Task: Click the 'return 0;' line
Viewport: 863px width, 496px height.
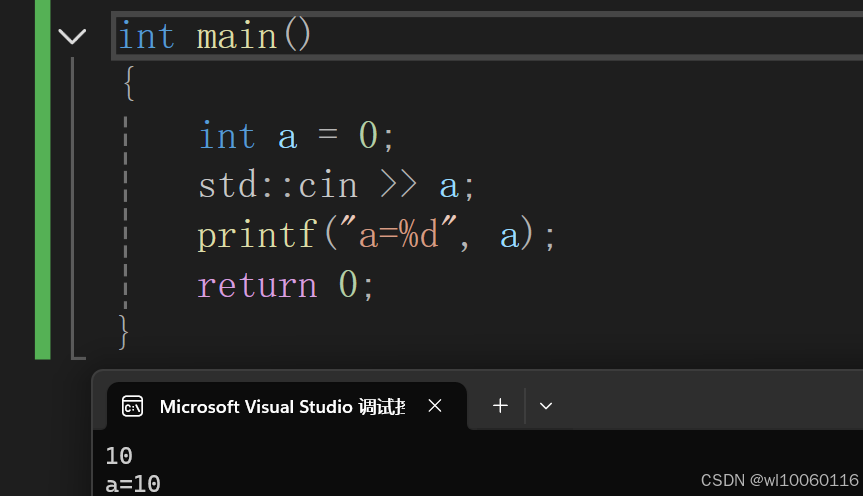Action: point(286,285)
